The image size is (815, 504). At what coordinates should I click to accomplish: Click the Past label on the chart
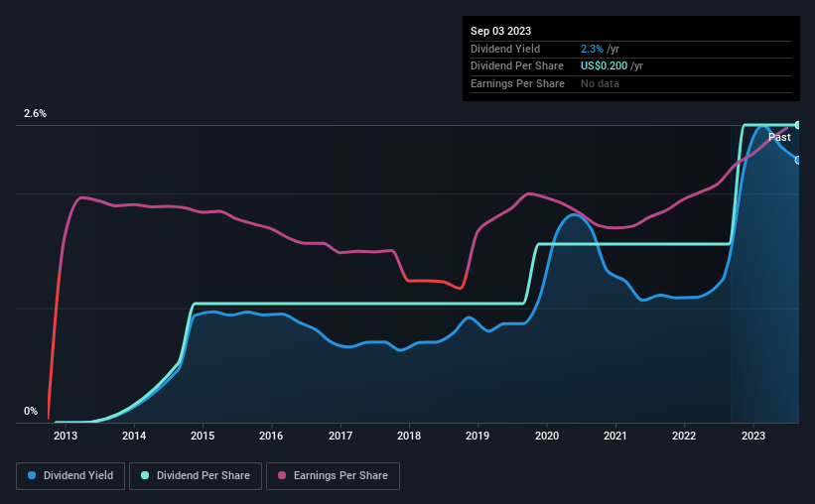779,137
